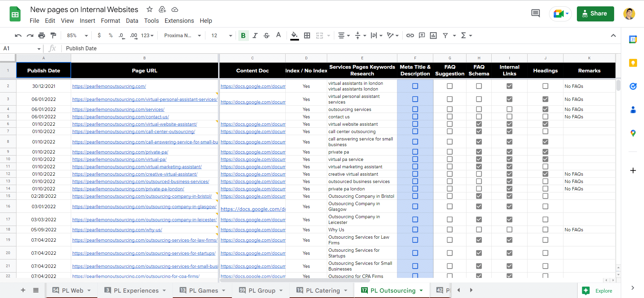Image resolution: width=644 pixels, height=298 pixels.
Task: Open the Functions sigma menu
Action: 466,36
